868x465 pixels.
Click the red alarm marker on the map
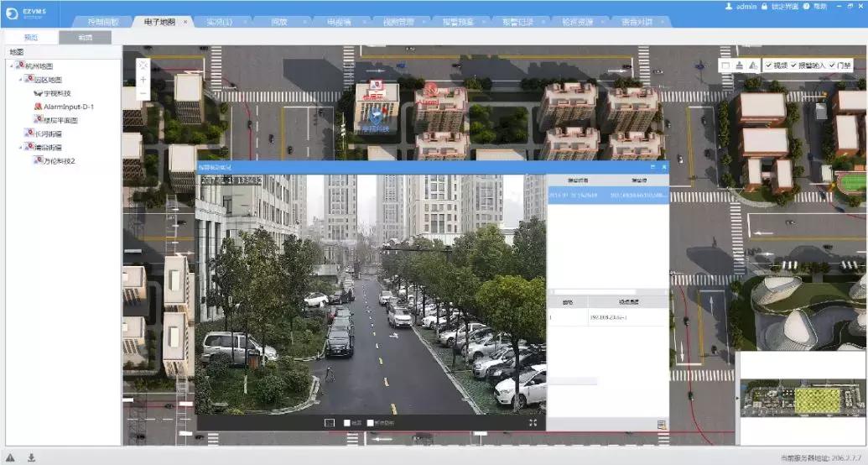(x=430, y=89)
